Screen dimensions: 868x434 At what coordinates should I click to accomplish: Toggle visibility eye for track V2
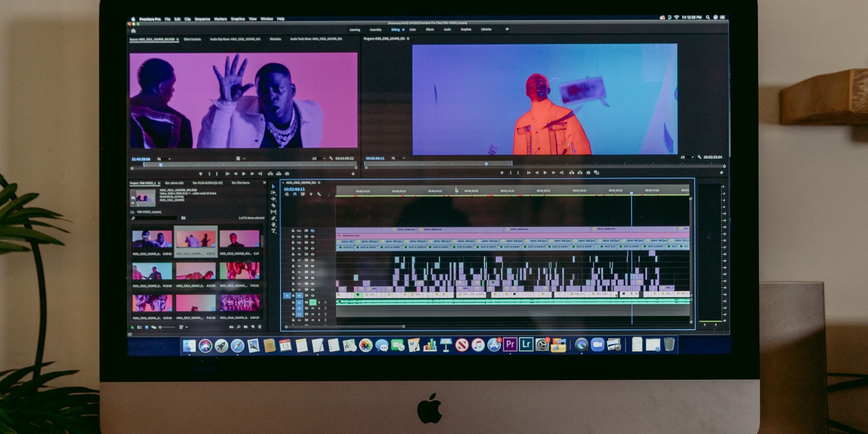click(313, 289)
